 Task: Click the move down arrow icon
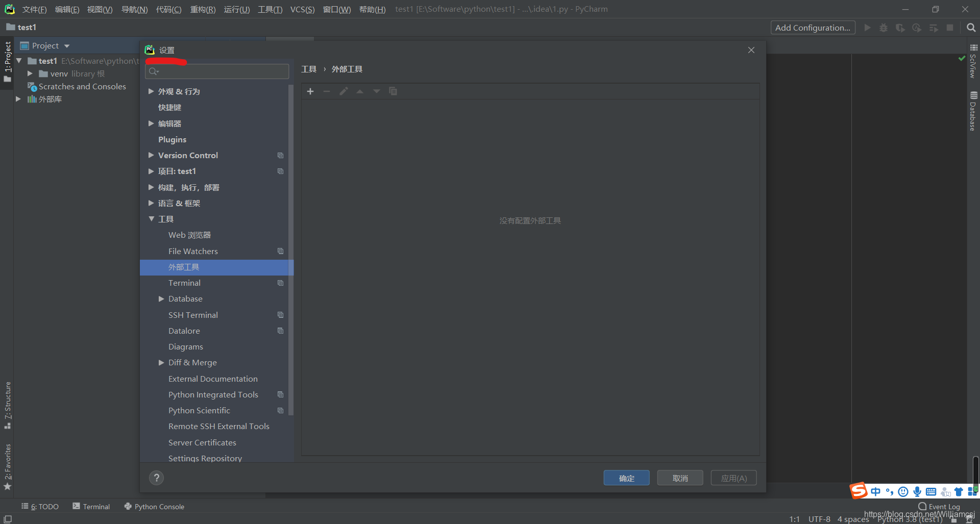point(377,91)
